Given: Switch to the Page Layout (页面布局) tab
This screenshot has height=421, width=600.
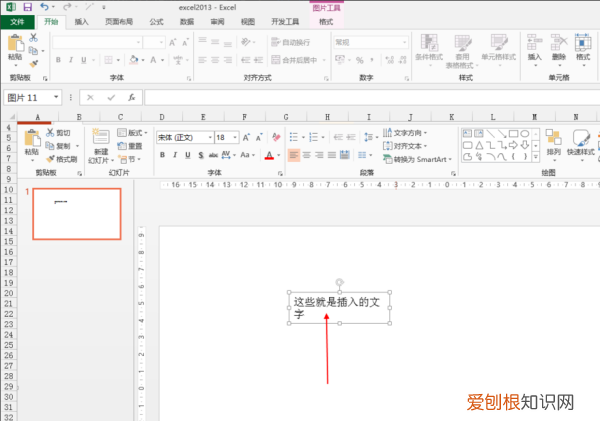Looking at the screenshot, I should (119, 22).
